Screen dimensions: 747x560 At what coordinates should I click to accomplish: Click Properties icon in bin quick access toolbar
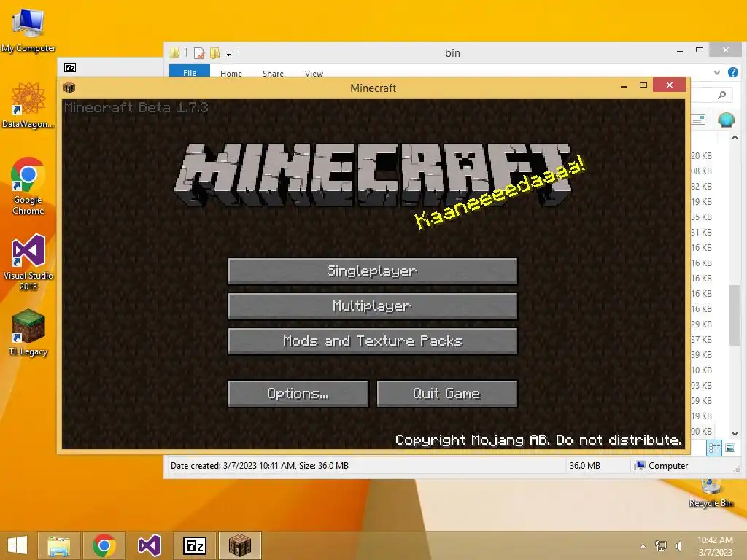click(x=199, y=52)
